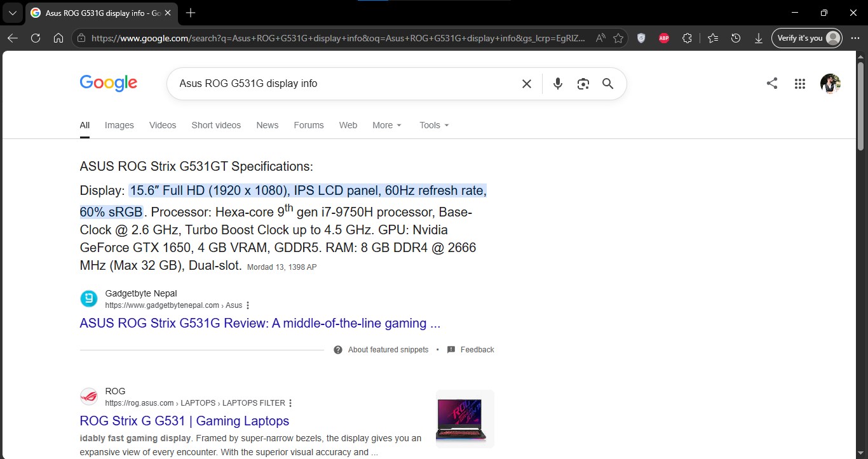
Task: Share the search results page
Action: click(772, 83)
